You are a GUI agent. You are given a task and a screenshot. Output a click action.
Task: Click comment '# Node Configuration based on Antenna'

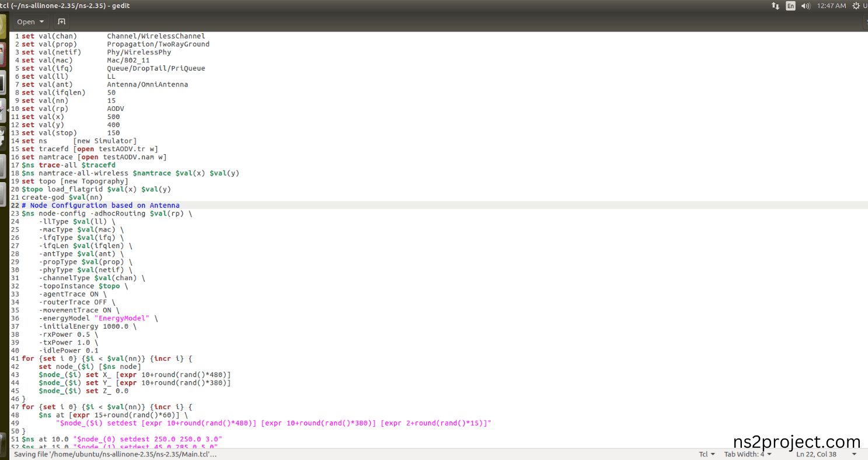pyautogui.click(x=100, y=205)
